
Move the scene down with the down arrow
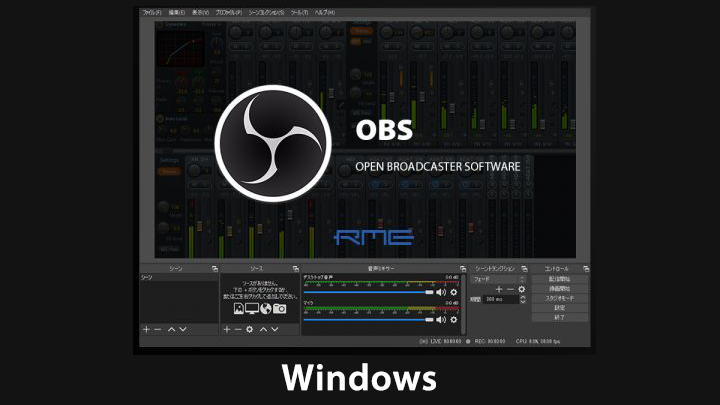183,329
